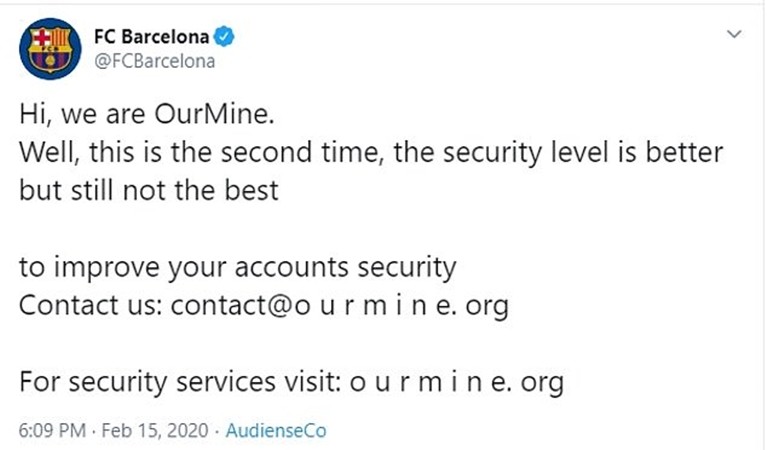Click the "but still not the best" line
The image size is (767, 450).
(x=148, y=190)
